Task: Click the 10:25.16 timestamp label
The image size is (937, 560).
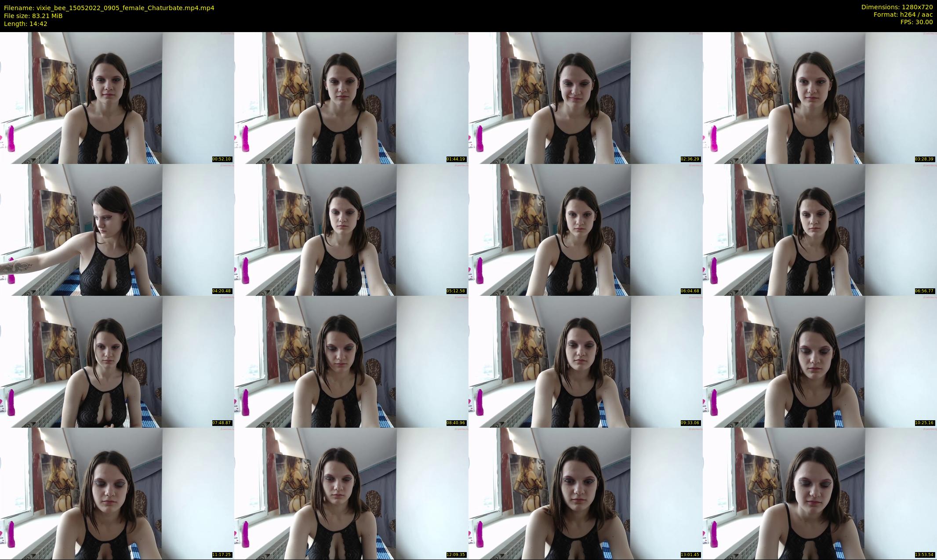Action: 924,423
